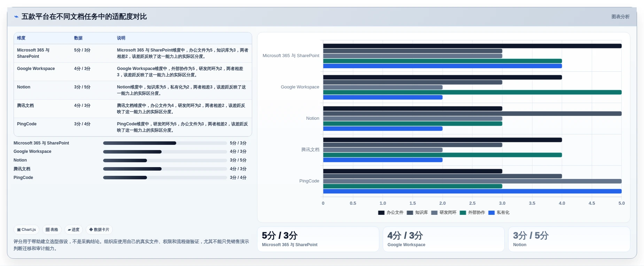Click the 腾讯文档 description cell text
The height and width of the screenshot is (266, 644).
181,109
